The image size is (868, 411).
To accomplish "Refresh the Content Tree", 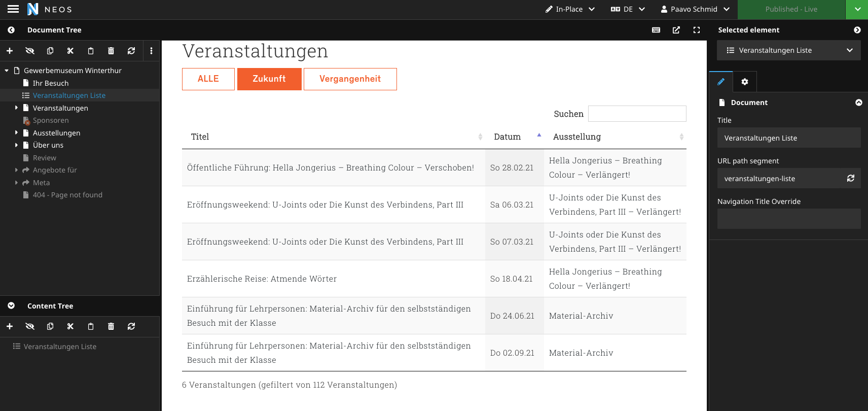I will point(131,326).
